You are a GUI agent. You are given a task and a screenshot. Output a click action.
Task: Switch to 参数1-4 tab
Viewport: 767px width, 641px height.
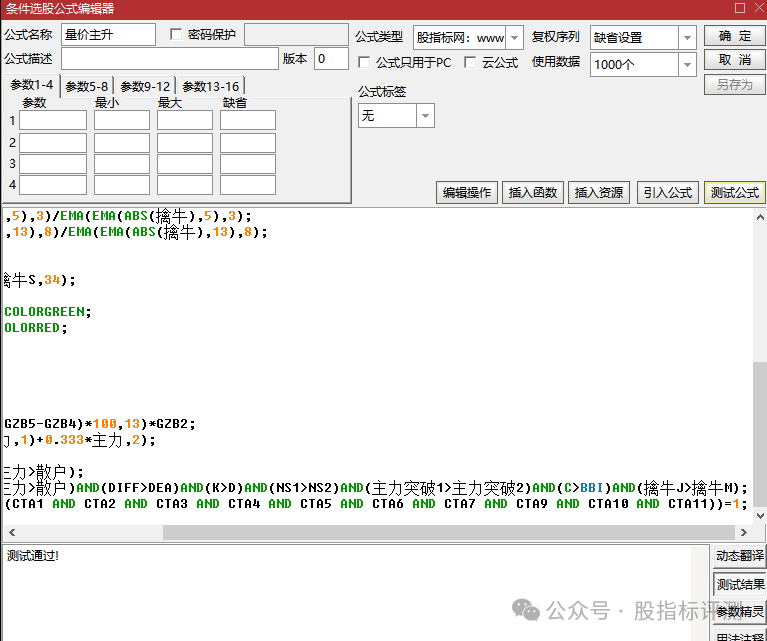coord(31,85)
